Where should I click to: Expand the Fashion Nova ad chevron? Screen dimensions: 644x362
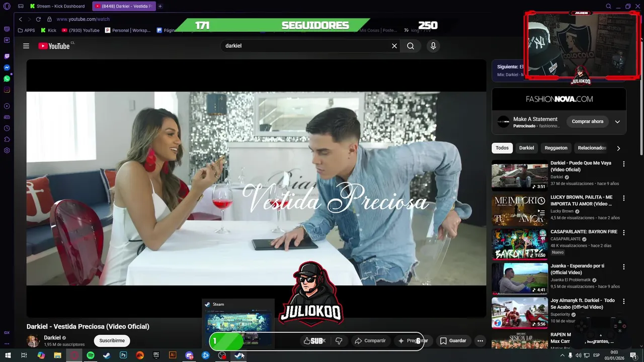pyautogui.click(x=617, y=121)
